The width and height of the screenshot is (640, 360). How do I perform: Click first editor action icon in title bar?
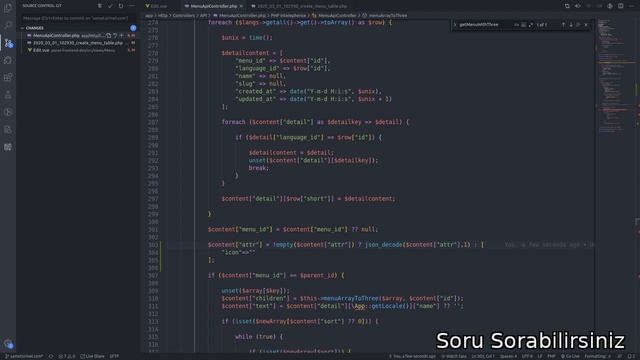pos(567,6)
